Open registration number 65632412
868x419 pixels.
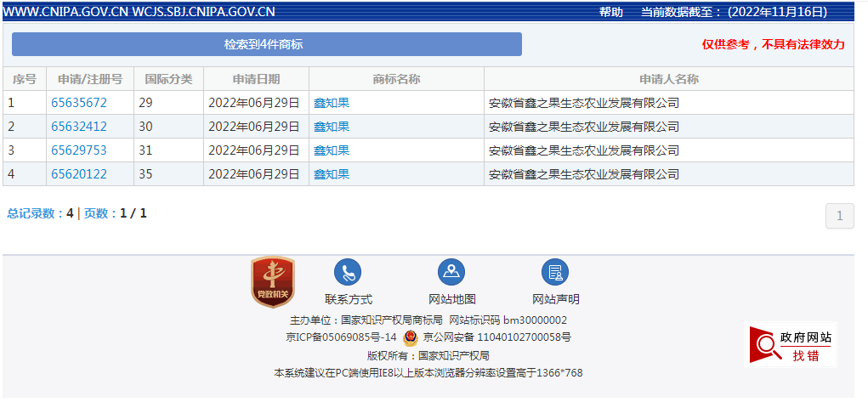[x=79, y=127]
